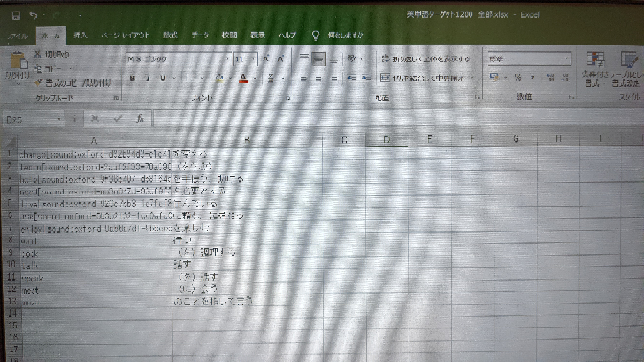Open the Underline style dropdown arrow
Image resolution: width=644 pixels, height=362 pixels.
(x=174, y=78)
